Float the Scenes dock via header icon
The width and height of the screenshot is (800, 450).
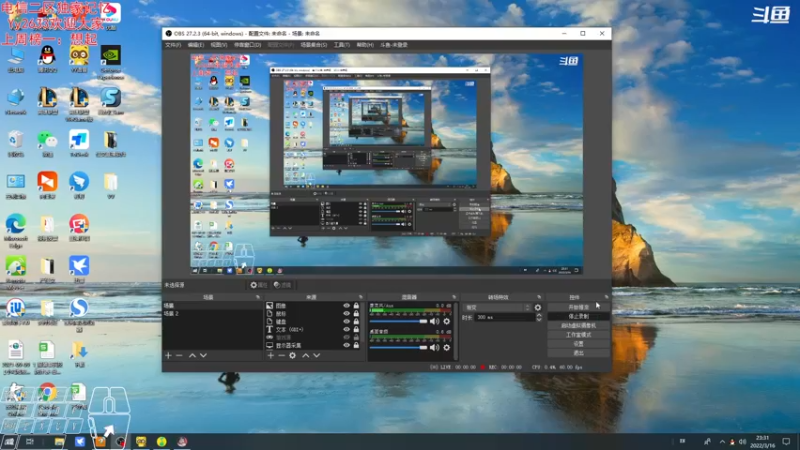pyautogui.click(x=258, y=297)
